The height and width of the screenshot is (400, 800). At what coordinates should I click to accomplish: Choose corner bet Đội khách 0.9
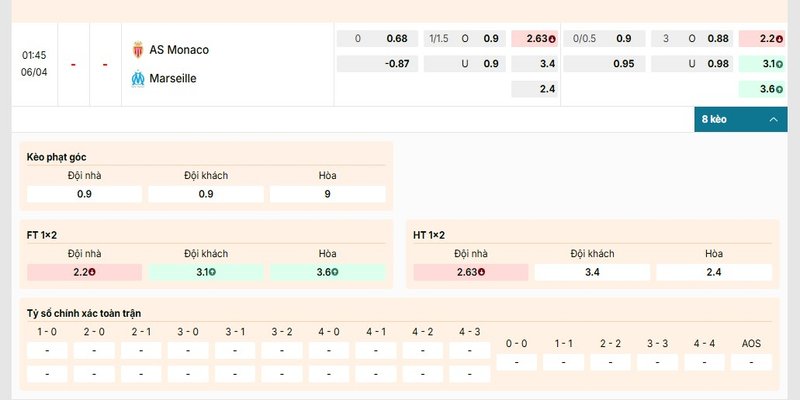tap(206, 194)
